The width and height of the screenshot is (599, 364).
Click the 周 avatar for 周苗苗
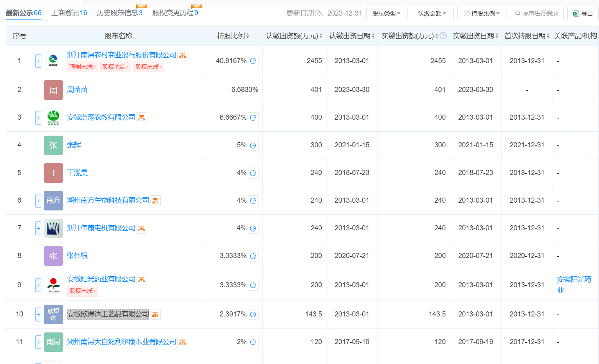(x=53, y=90)
